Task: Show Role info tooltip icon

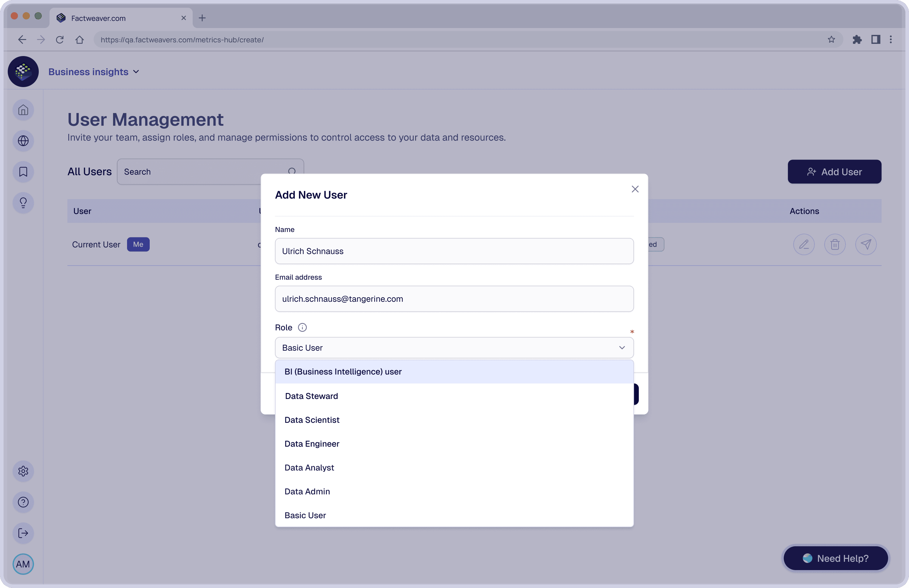Action: pyautogui.click(x=302, y=327)
